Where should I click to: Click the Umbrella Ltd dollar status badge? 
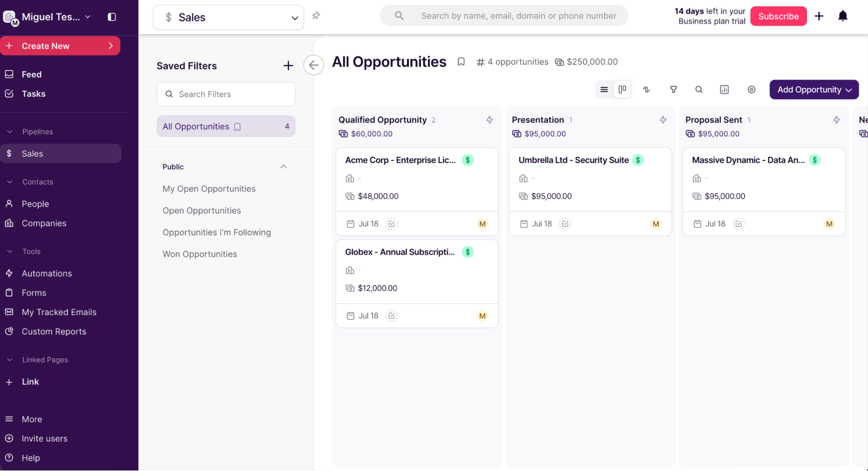pos(638,160)
